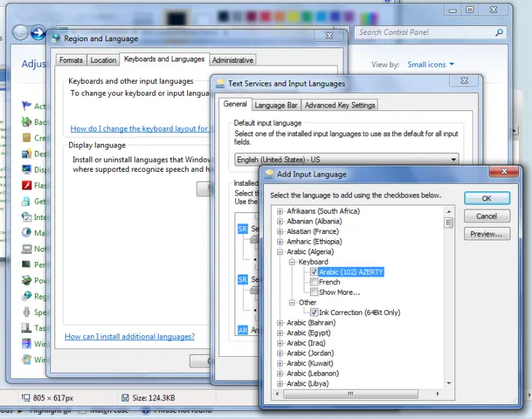Check the Show More... checkbox
This screenshot has height=419, width=532.
coord(314,292)
